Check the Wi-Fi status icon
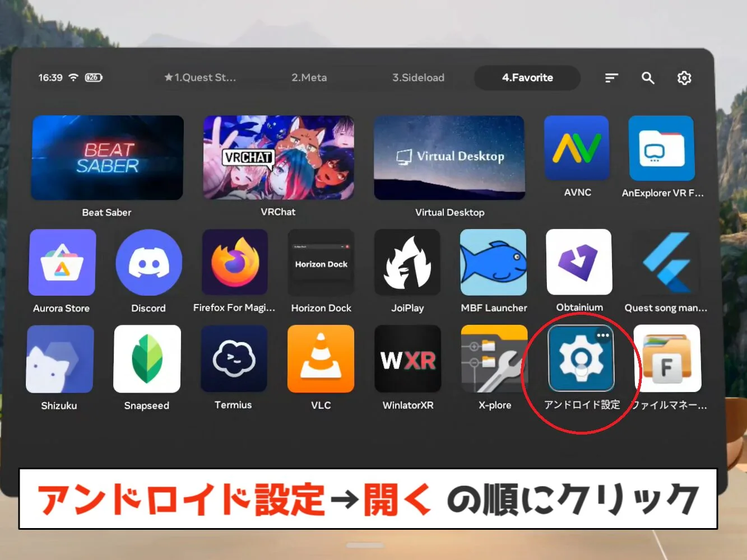 coord(73,77)
